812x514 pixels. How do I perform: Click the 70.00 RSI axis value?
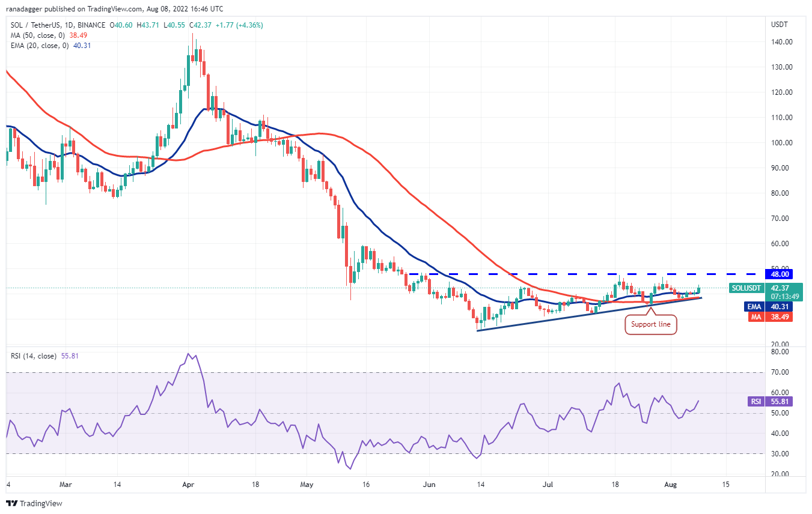(780, 372)
